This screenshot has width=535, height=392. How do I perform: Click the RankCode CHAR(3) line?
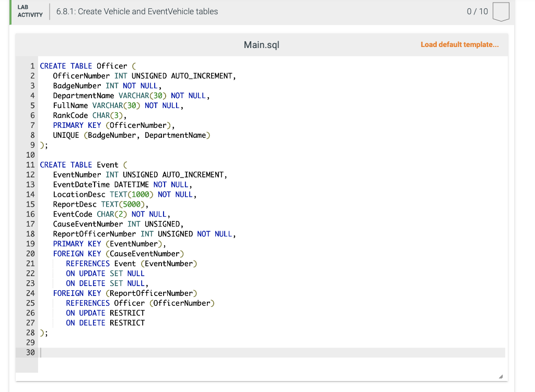89,115
